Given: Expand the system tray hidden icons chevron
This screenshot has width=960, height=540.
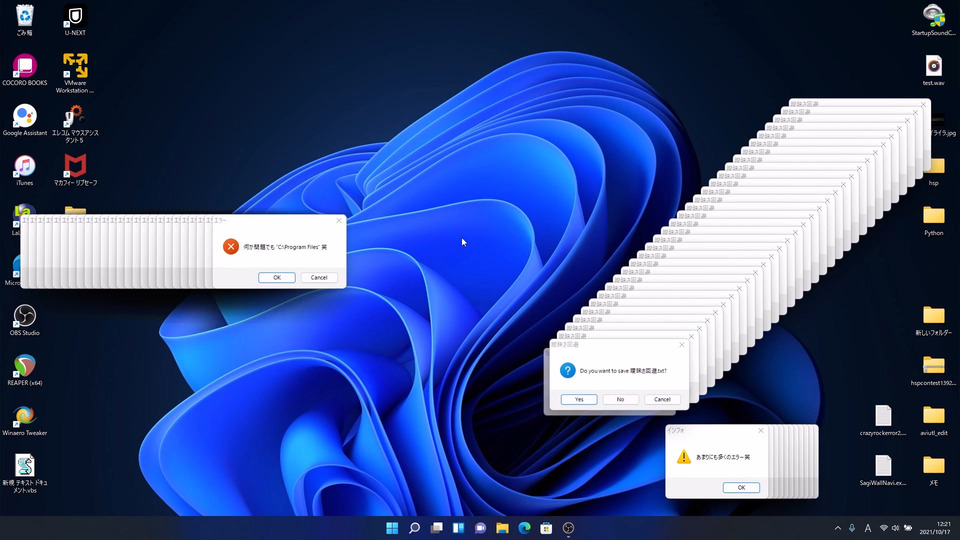Looking at the screenshot, I should [x=838, y=528].
